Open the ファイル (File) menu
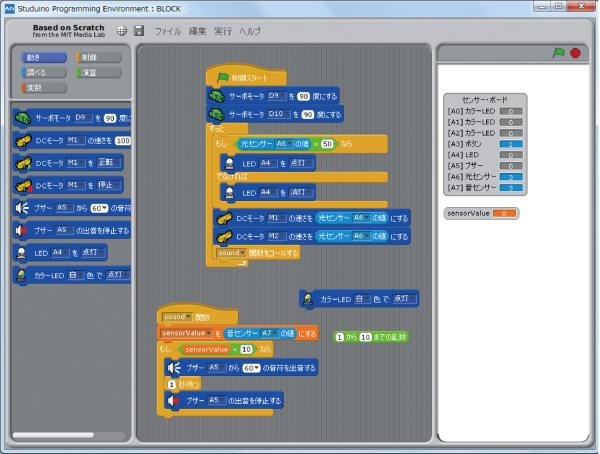The width and height of the screenshot is (600, 454). tap(168, 32)
